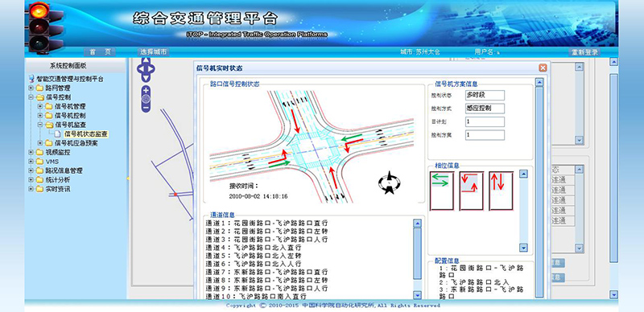
Task: Close the 信号机实时状态 dialog
Action: (543, 68)
